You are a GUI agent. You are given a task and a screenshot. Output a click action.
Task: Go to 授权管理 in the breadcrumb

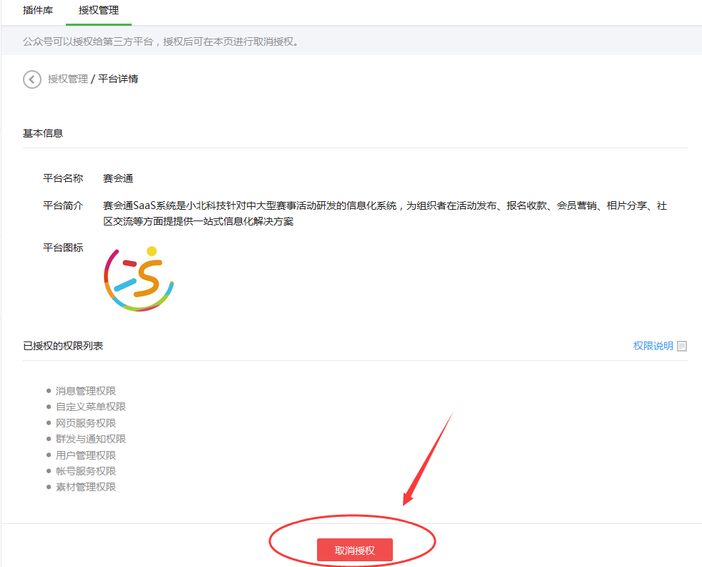click(68, 79)
